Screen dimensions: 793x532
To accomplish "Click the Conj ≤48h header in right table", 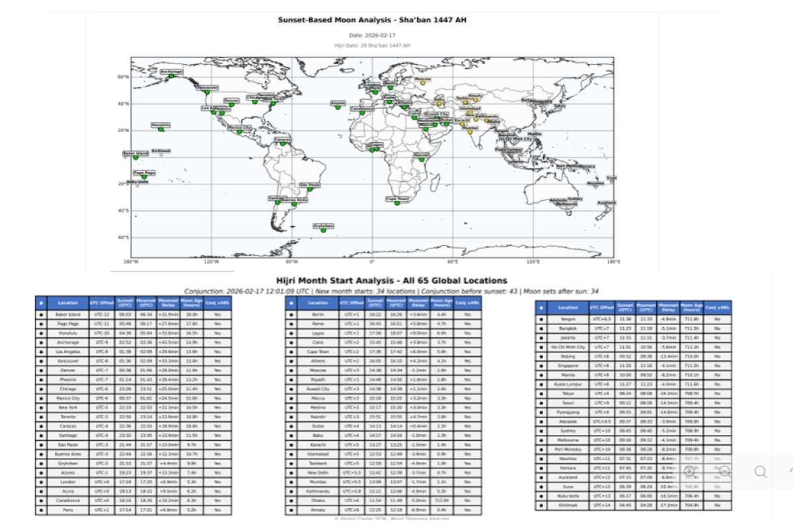I will coord(718,307).
